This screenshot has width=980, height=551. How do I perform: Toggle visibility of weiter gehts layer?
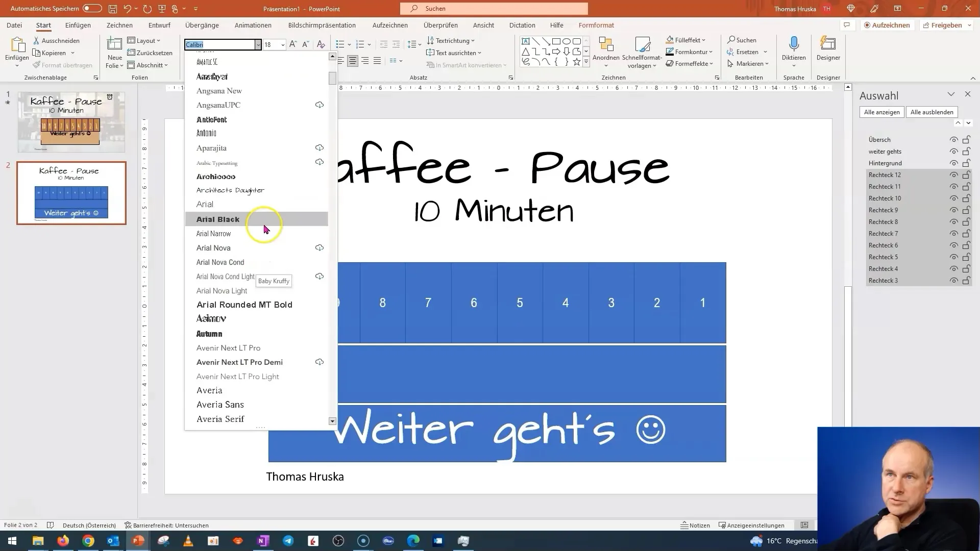tap(955, 152)
